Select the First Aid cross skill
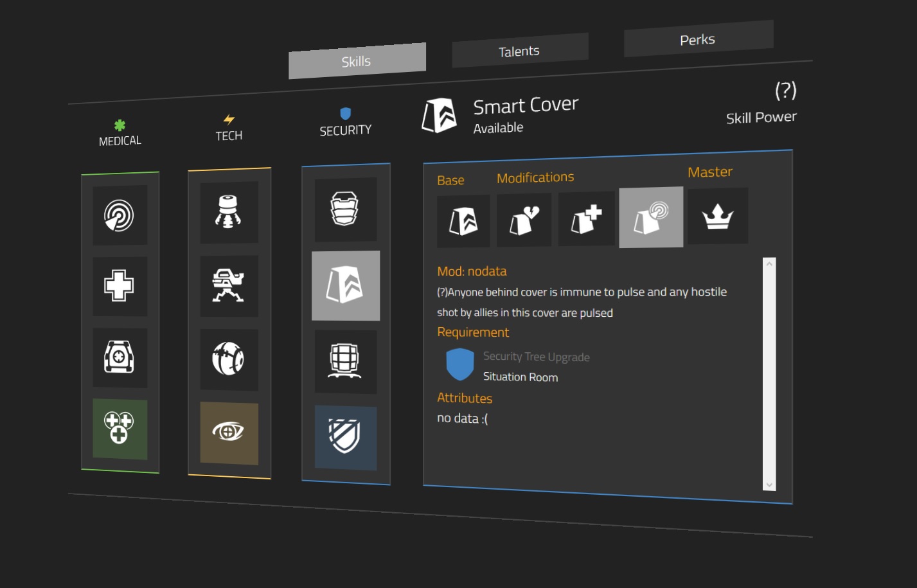Viewport: 917px width, 588px height. click(x=120, y=286)
